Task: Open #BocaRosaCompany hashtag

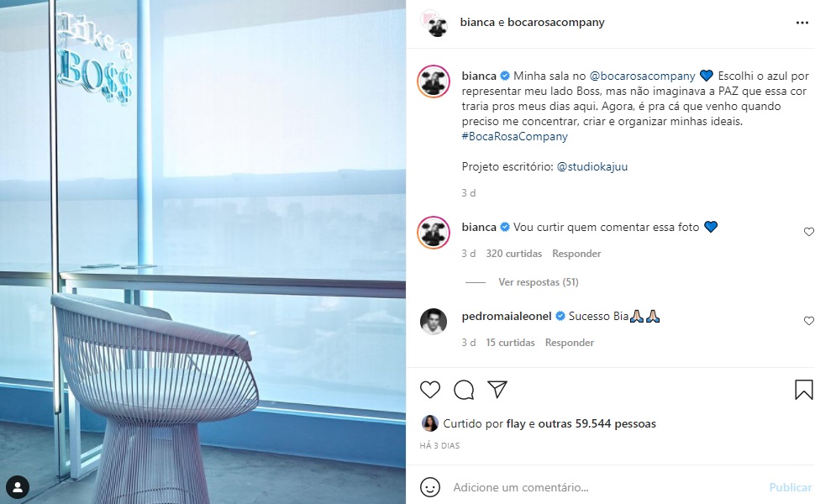Action: coord(514,137)
